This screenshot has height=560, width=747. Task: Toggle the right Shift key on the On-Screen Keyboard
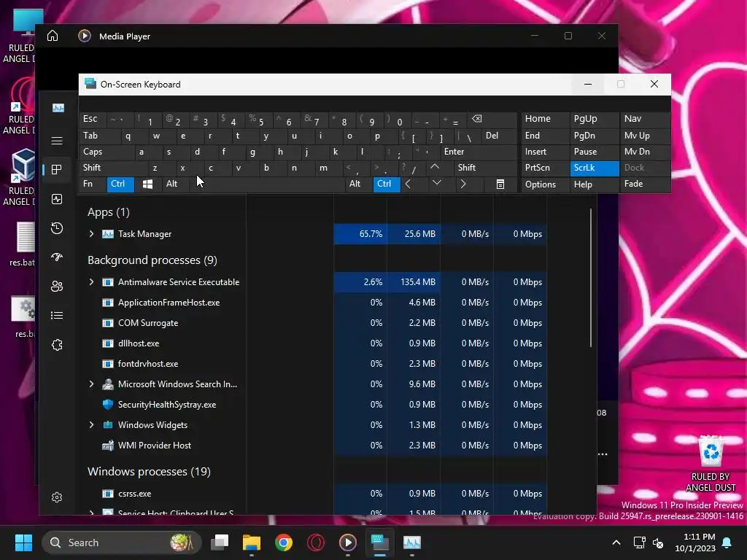(485, 168)
